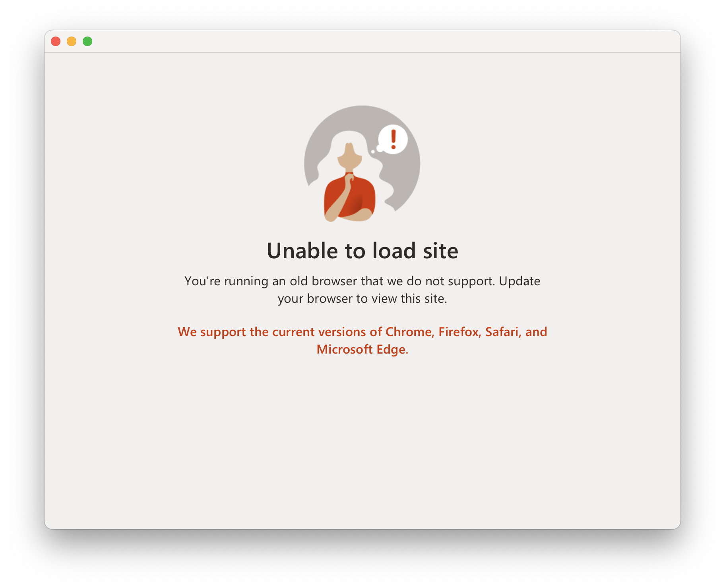Image resolution: width=725 pixels, height=588 pixels.
Task: Click the green full-screen window button
Action: 87,41
